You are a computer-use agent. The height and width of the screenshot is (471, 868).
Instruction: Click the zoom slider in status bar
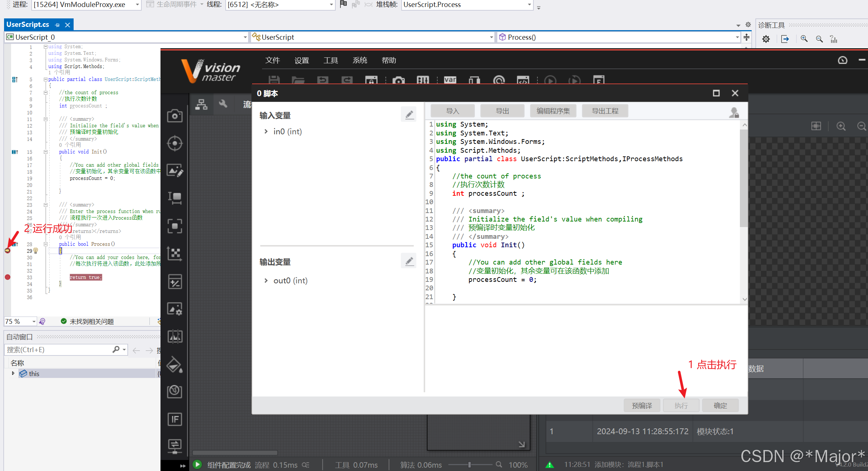tap(469, 465)
